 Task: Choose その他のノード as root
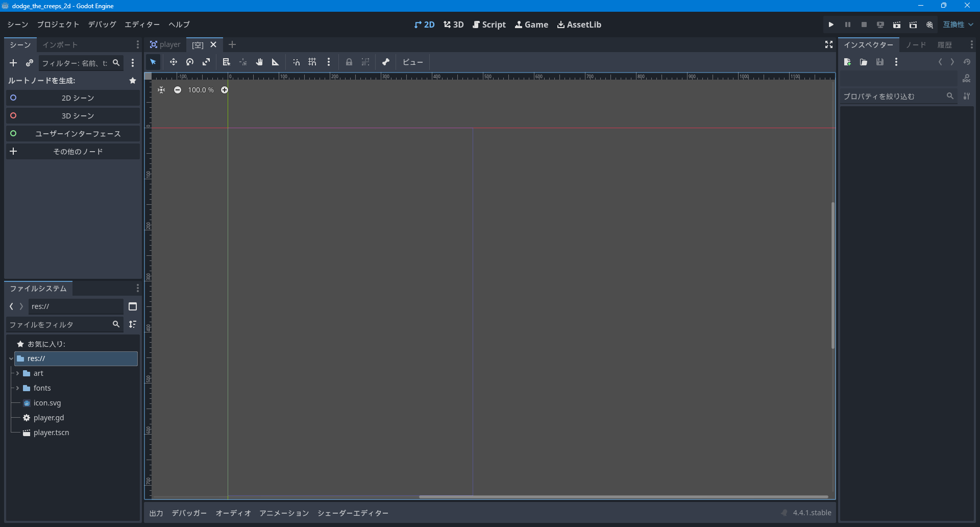(73, 151)
